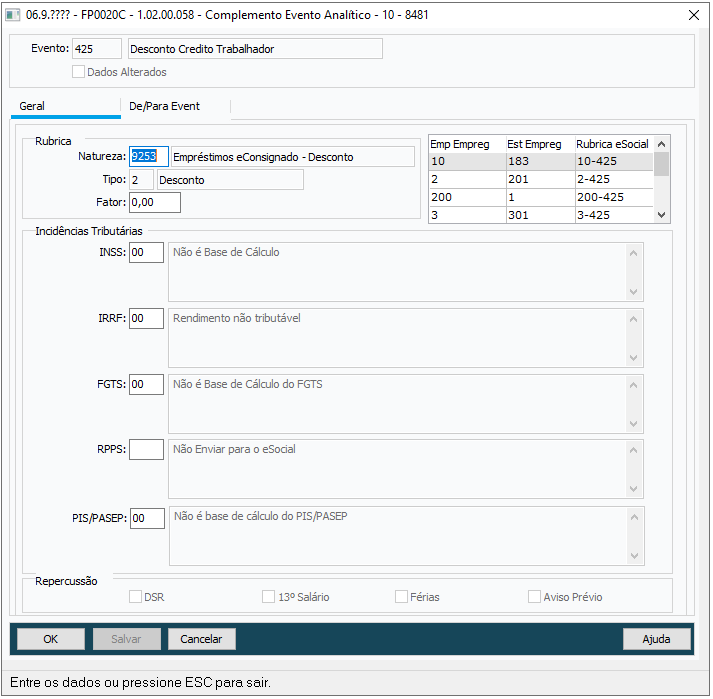The width and height of the screenshot is (713, 699).
Task: Click the Não é Base de Cálculo do FGTS text
Action: coord(247,384)
